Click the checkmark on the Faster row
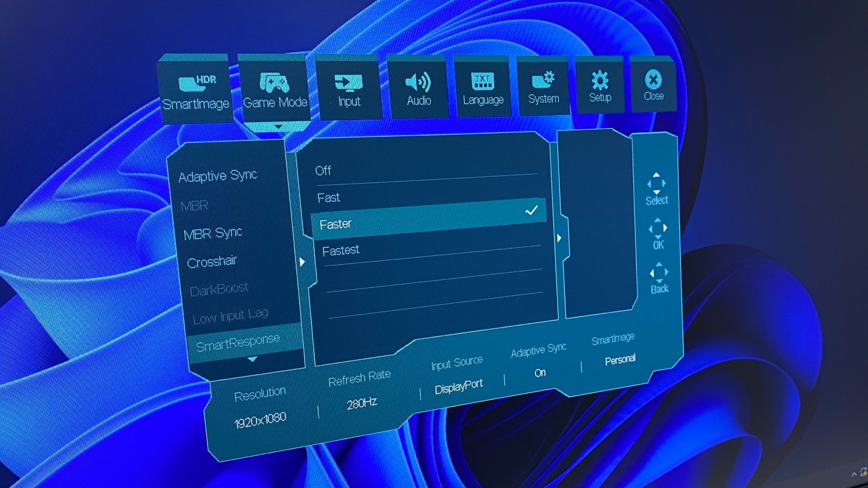This screenshot has width=868, height=488. tap(532, 211)
